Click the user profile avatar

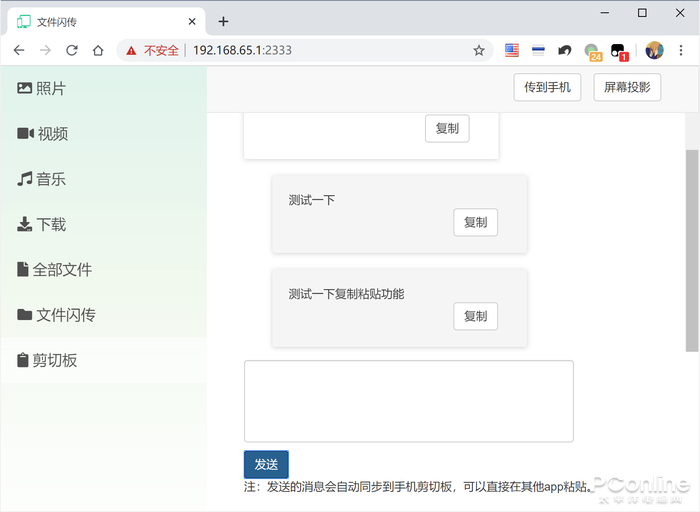click(654, 50)
